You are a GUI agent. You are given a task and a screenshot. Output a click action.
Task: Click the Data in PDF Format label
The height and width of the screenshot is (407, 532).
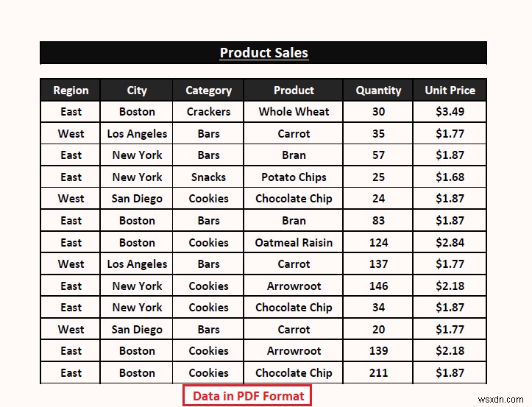pyautogui.click(x=248, y=396)
